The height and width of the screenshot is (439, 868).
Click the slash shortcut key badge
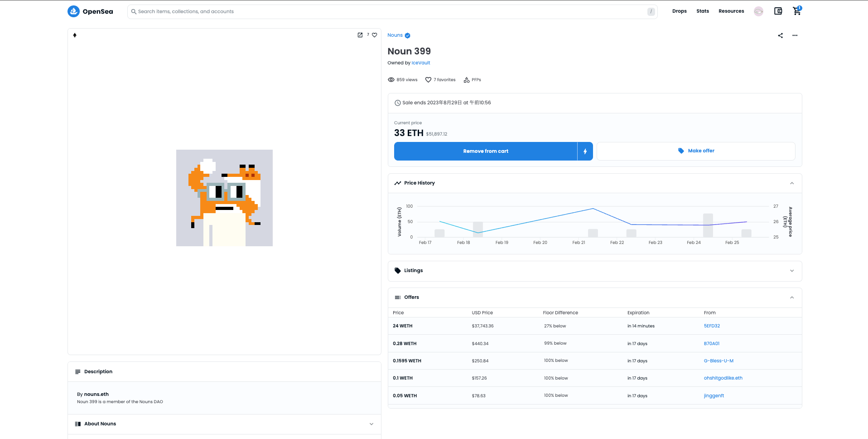[x=651, y=12]
